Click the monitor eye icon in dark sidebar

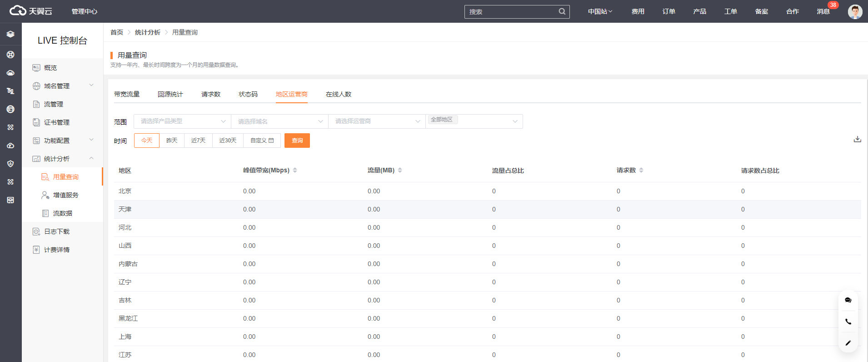(x=10, y=200)
